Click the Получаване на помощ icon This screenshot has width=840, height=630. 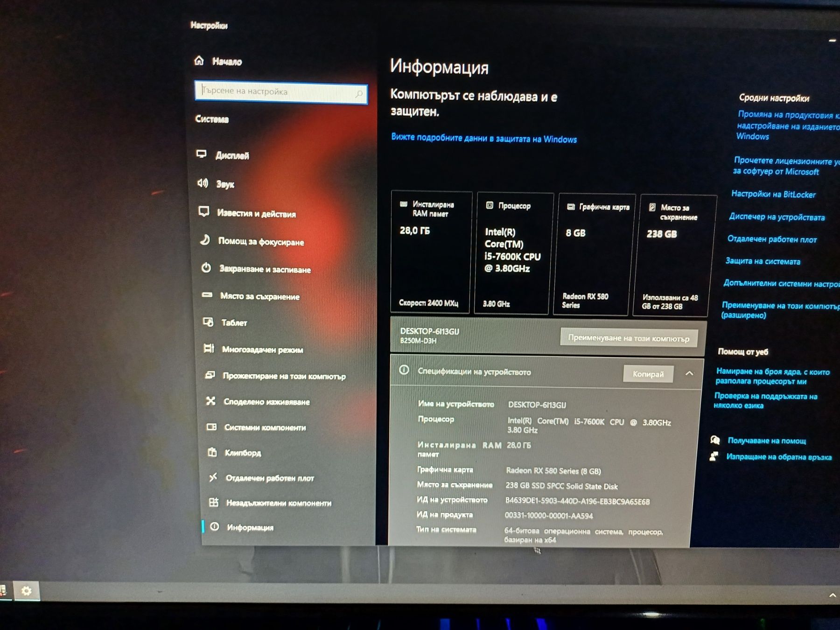(x=715, y=440)
